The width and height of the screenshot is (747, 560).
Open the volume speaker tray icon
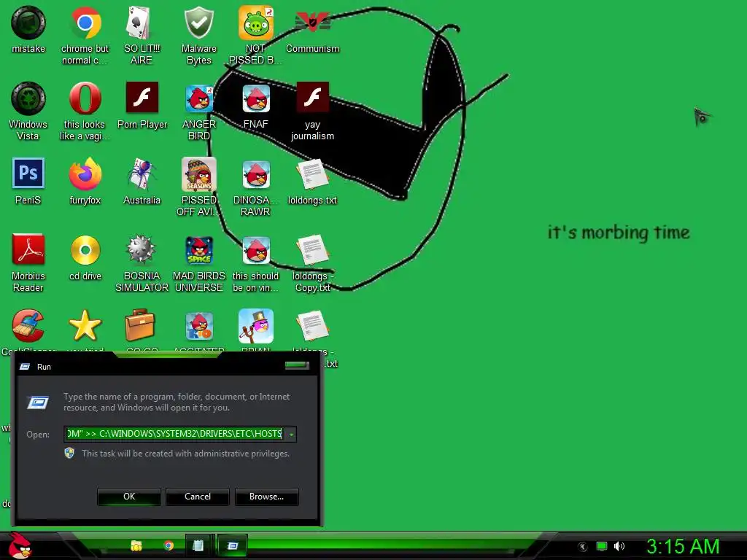click(619, 546)
